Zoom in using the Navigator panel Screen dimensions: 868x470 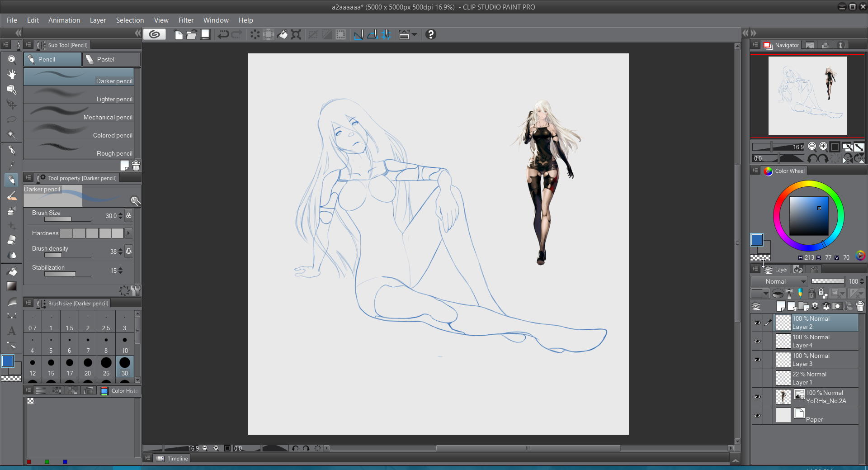823,146
